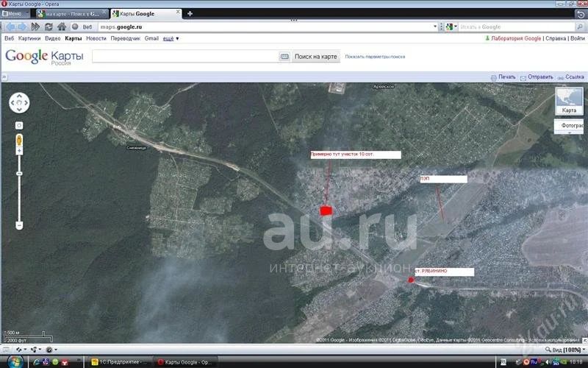Open the Opera Меню dropdown
This screenshot has width=588, height=368.
coord(15,14)
